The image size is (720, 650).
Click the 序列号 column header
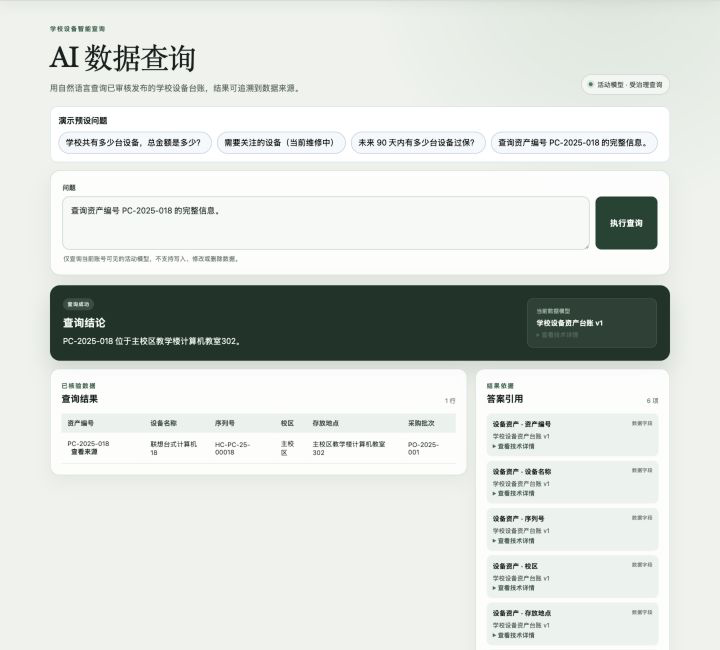pos(225,423)
